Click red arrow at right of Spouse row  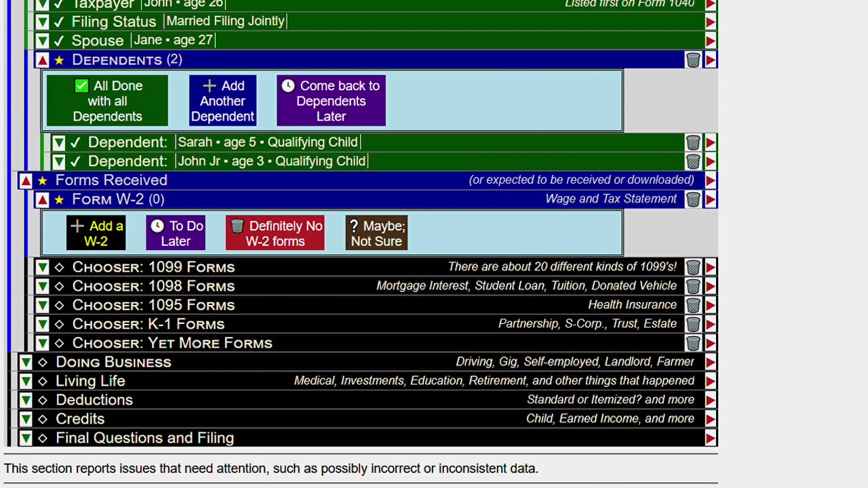(710, 41)
